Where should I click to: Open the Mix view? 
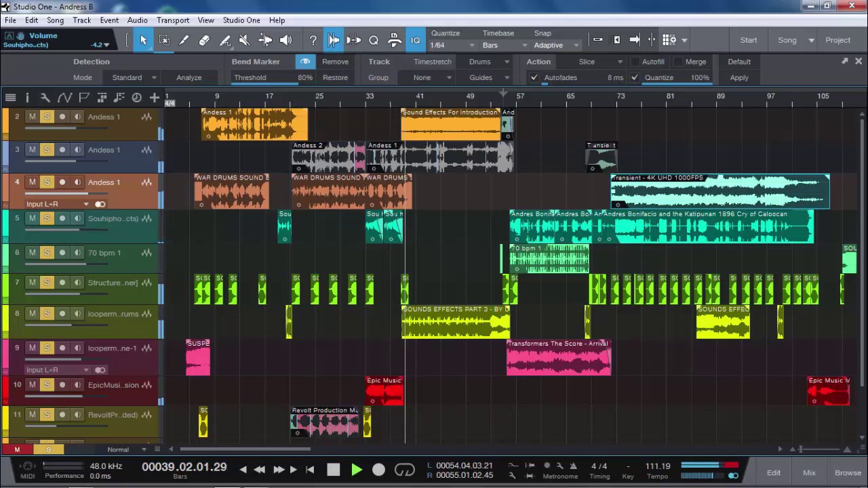pyautogui.click(x=809, y=473)
